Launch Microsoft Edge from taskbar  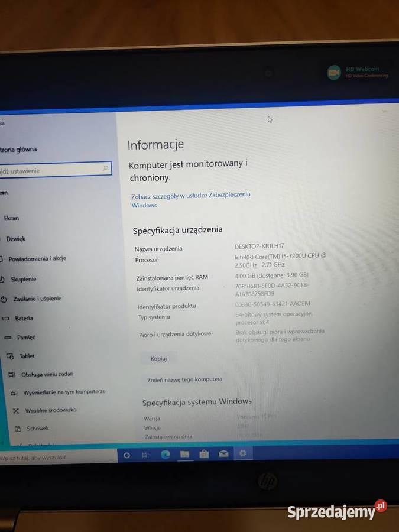tap(166, 455)
